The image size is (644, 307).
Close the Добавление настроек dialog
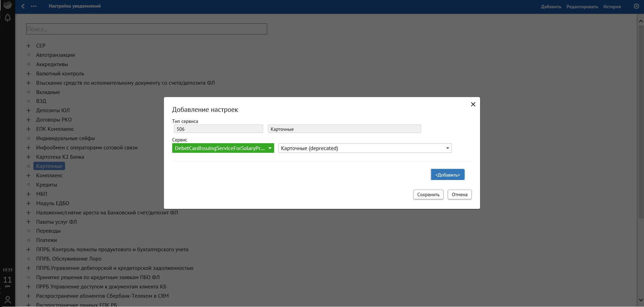pos(473,104)
